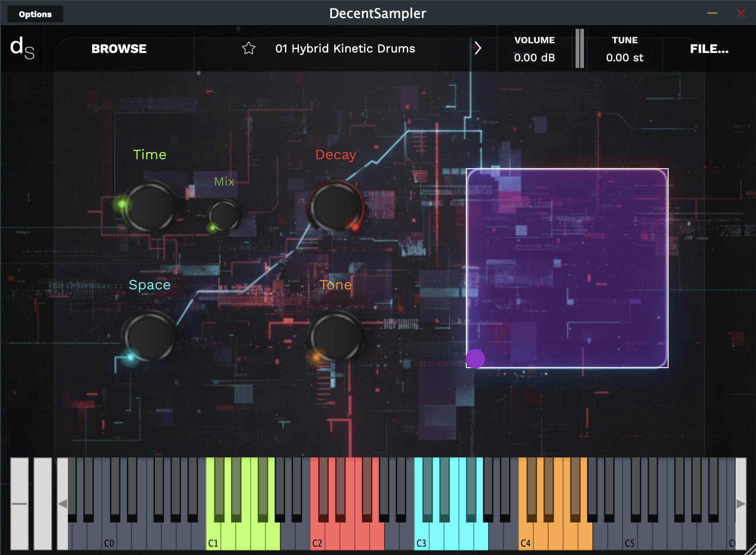Click the Time label
The width and height of the screenshot is (756, 555).
(149, 154)
